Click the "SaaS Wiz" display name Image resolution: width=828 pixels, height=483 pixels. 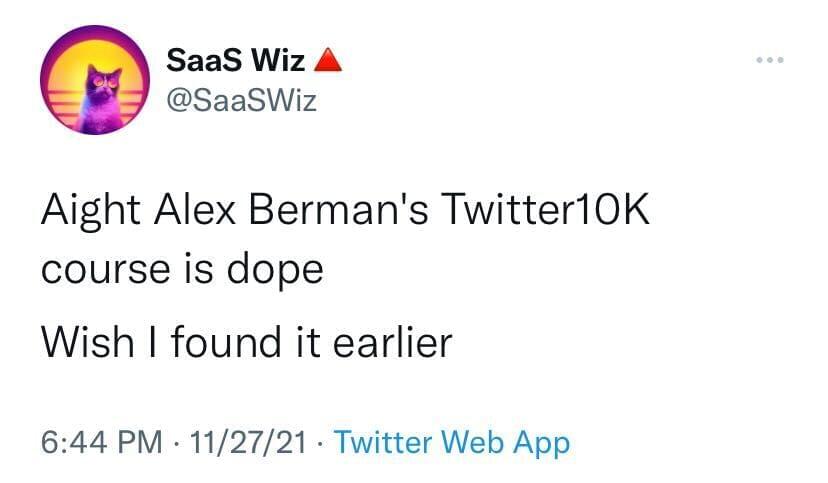click(x=235, y=61)
